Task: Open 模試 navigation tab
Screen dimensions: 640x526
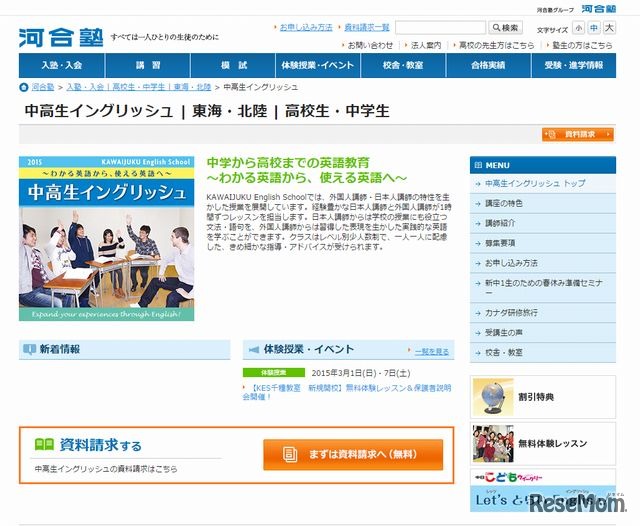Action: tap(233, 65)
